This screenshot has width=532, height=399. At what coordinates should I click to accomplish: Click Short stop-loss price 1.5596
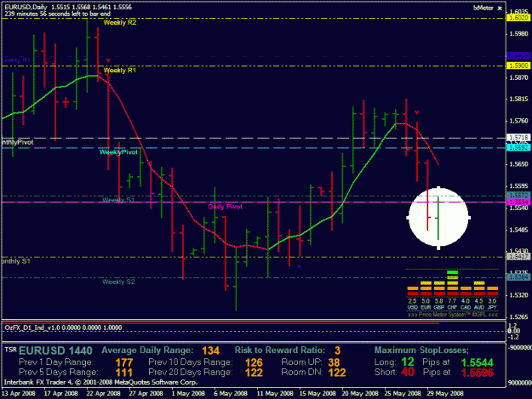click(x=478, y=373)
